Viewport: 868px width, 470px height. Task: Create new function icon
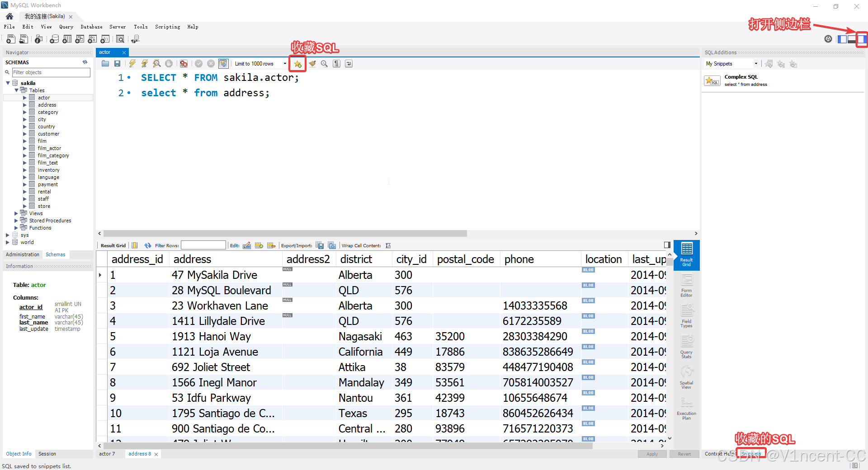point(105,39)
